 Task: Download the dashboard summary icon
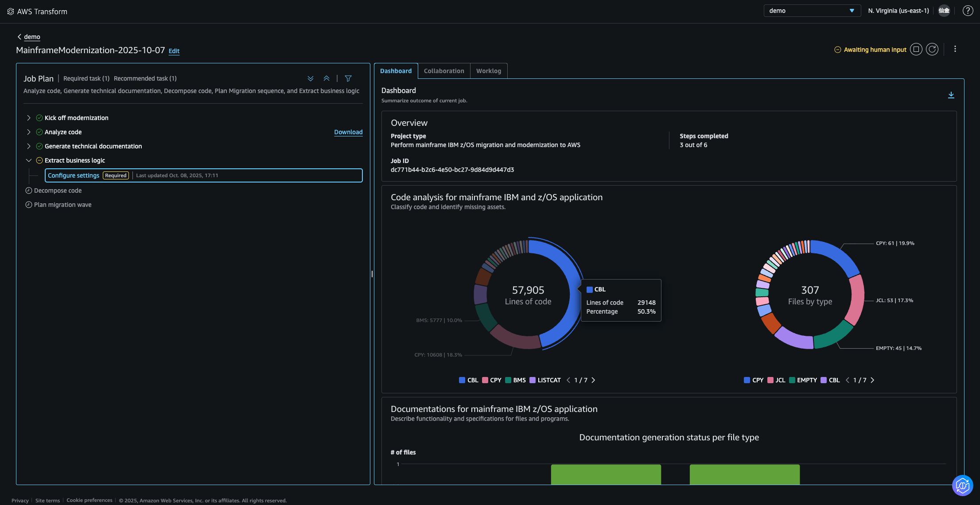(951, 95)
